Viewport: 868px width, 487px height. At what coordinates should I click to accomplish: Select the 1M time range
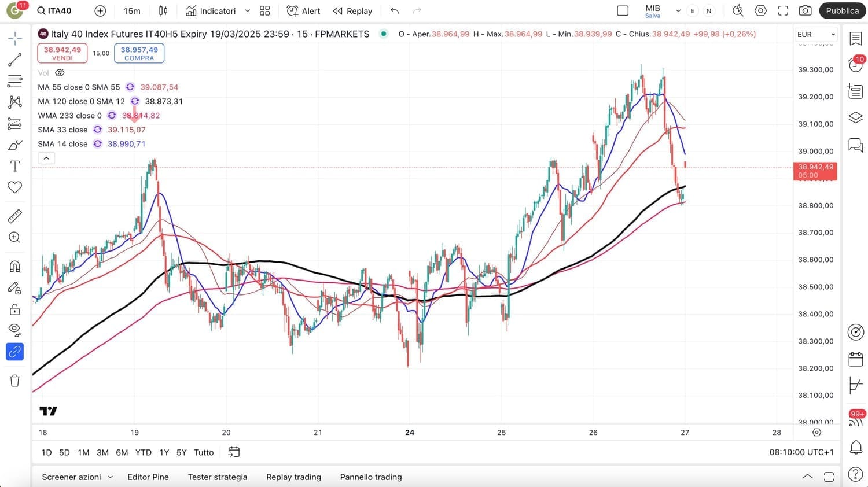[83, 452]
